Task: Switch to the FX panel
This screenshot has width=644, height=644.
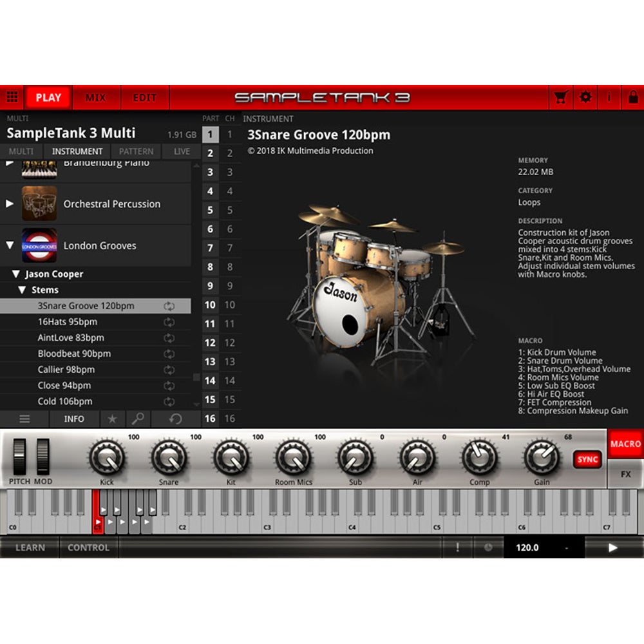Action: [625, 474]
